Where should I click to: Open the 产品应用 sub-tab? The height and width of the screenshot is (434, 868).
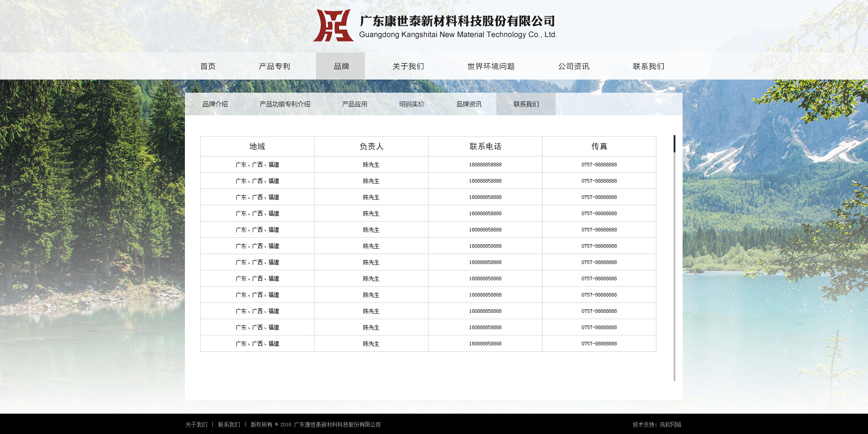pyautogui.click(x=354, y=104)
